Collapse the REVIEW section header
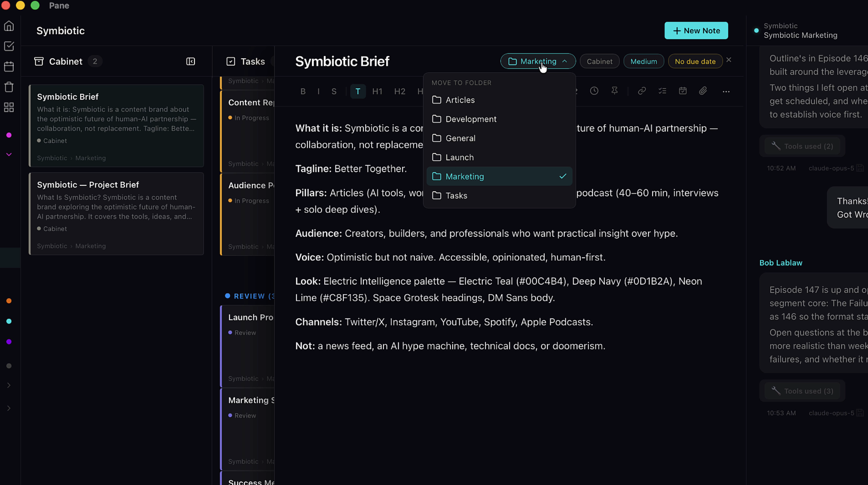Screen dimensions: 868x485 [250, 296]
